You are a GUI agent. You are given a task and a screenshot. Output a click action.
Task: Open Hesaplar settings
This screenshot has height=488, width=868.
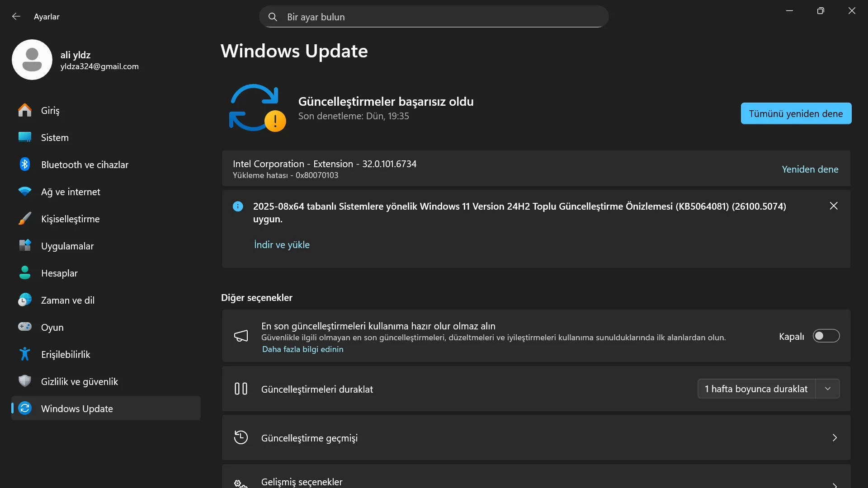coord(106,273)
